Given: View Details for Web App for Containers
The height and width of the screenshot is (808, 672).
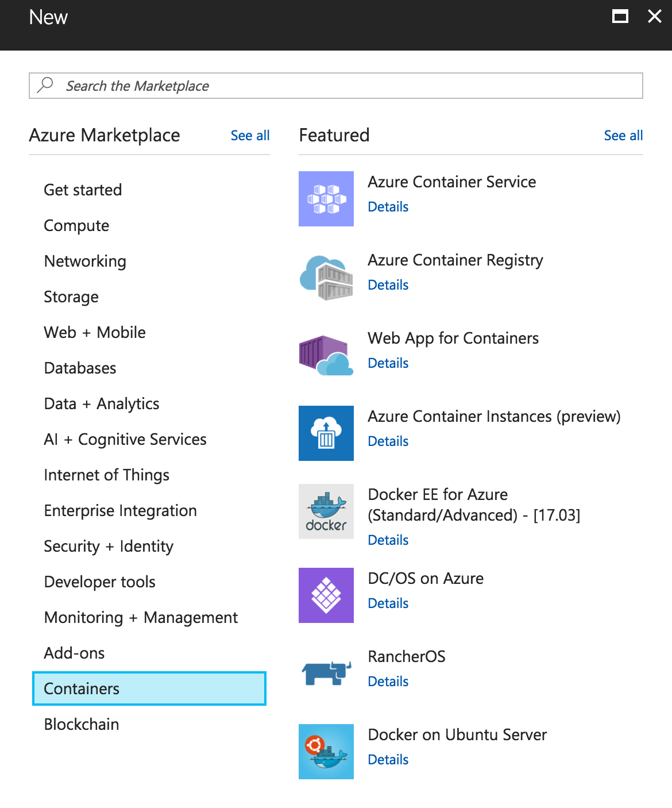Looking at the screenshot, I should (x=388, y=363).
